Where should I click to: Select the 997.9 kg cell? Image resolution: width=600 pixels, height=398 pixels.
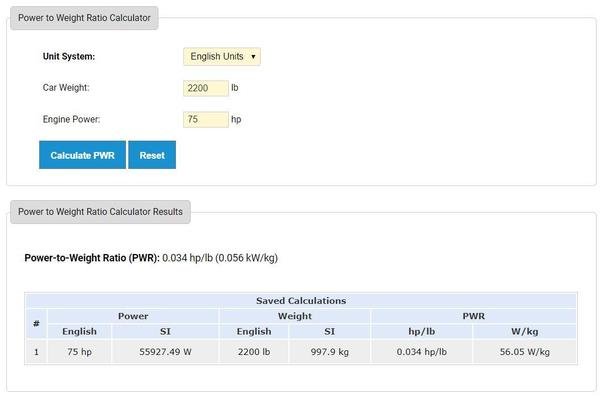(329, 352)
